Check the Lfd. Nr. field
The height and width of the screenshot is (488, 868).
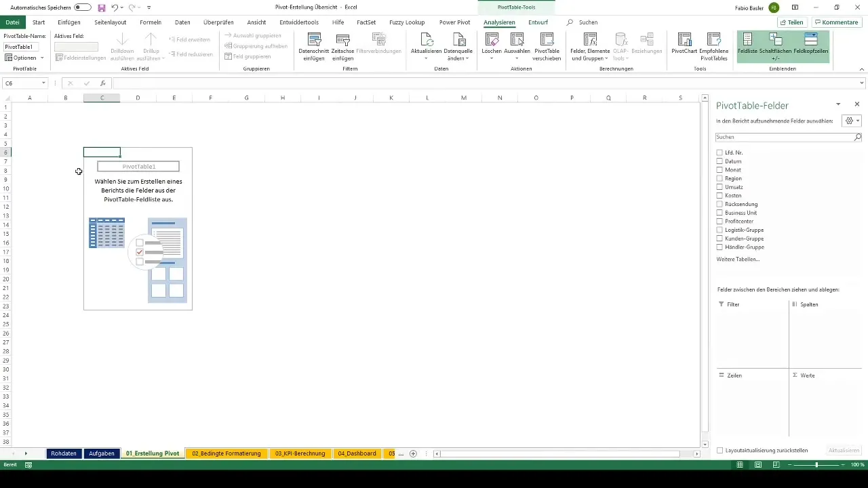pyautogui.click(x=719, y=152)
